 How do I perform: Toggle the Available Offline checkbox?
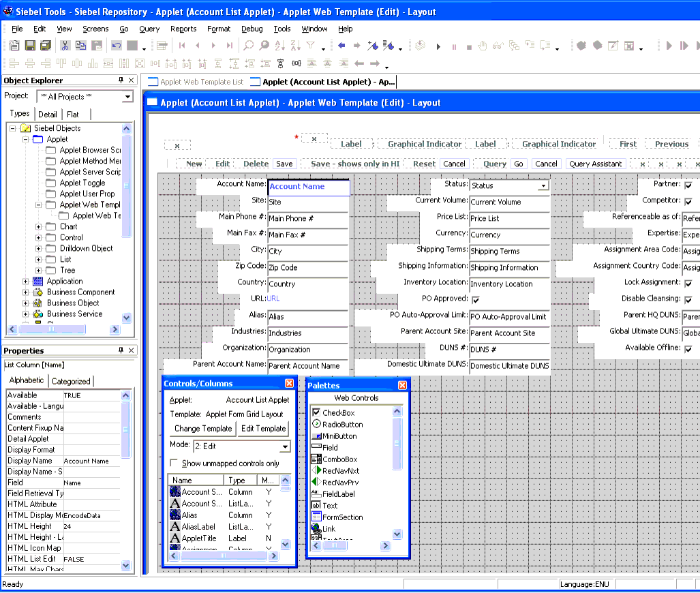(x=688, y=349)
